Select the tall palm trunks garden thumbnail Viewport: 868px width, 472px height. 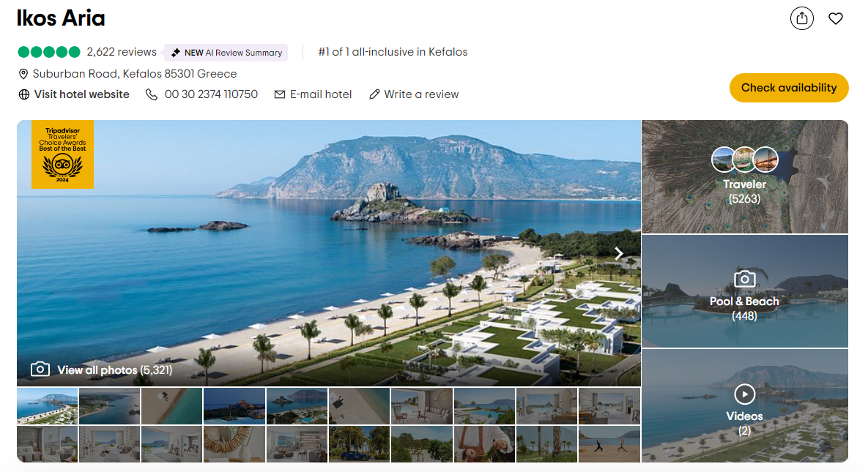click(547, 443)
